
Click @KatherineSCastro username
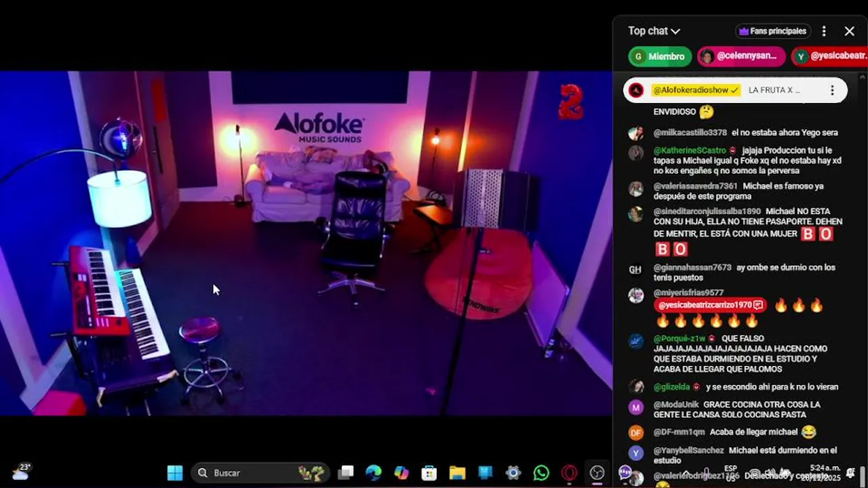pyautogui.click(x=690, y=150)
